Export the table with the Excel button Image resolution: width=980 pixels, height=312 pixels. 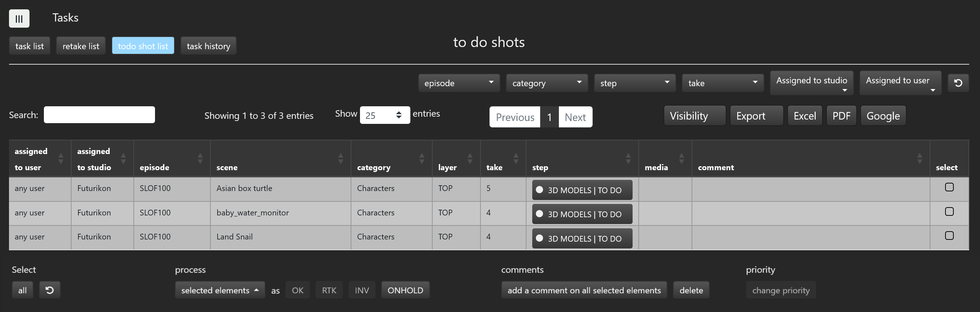pos(804,116)
